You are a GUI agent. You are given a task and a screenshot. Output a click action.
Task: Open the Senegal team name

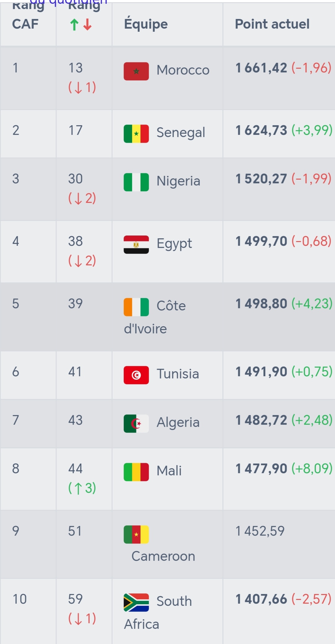181,133
